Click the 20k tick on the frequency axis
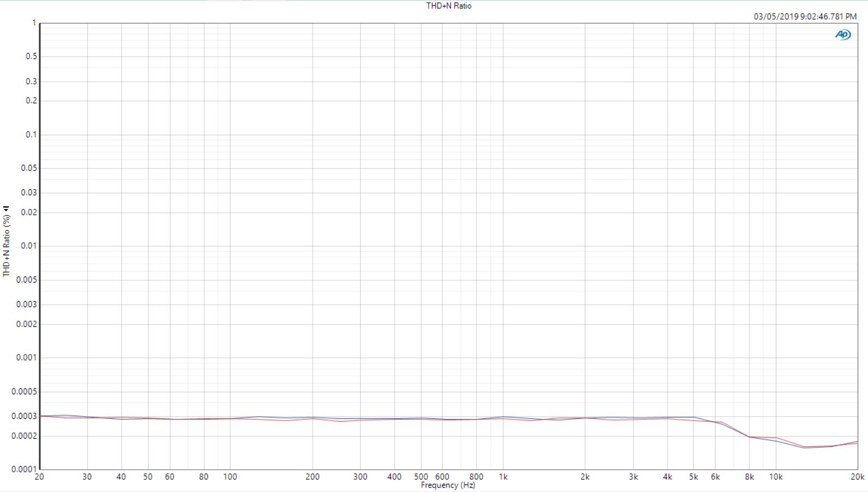 (857, 477)
